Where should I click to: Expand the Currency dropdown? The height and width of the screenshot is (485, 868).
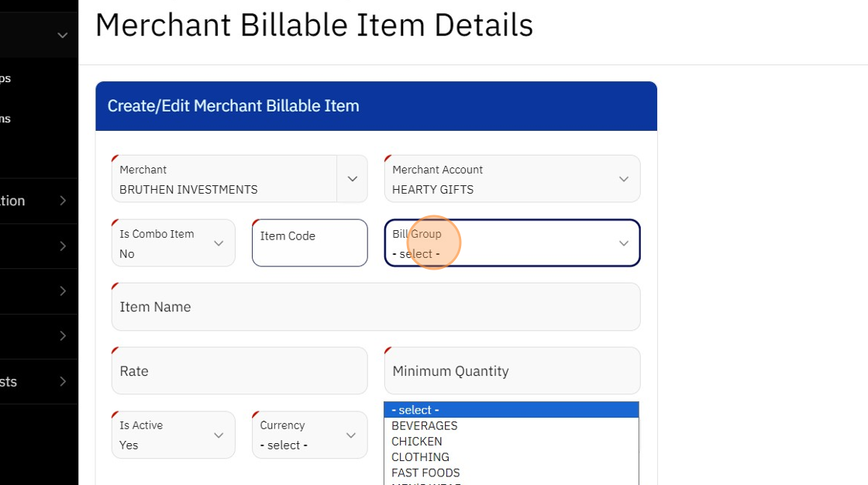tap(309, 435)
